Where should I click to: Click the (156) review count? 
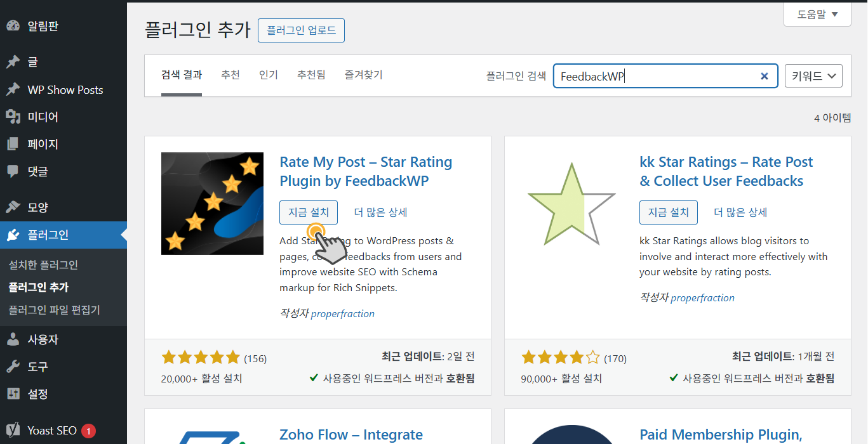click(x=255, y=359)
